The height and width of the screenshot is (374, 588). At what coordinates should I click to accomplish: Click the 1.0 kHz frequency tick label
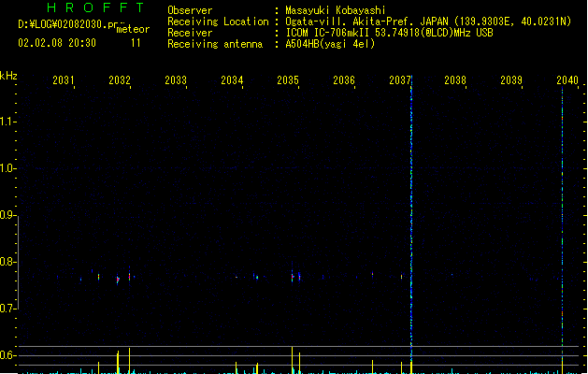(x=7, y=168)
